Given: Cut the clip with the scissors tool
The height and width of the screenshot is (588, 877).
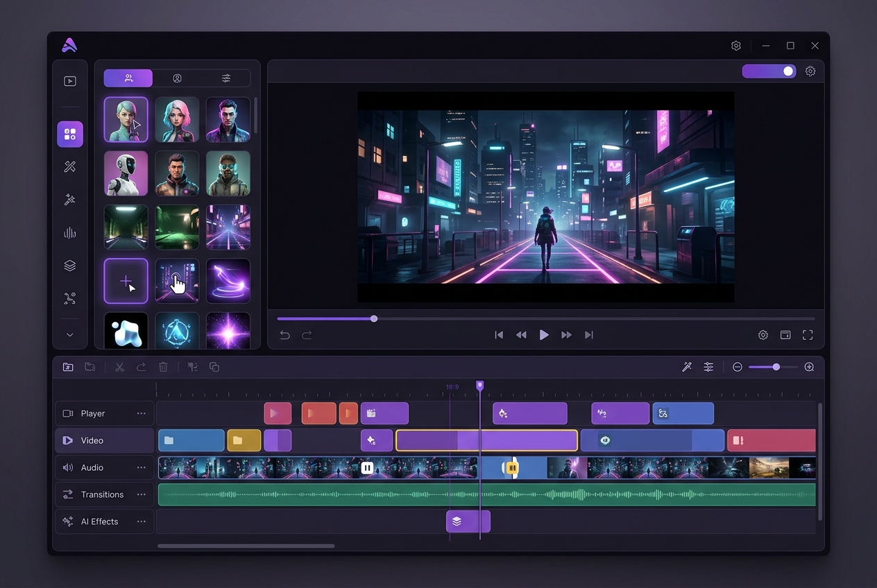Looking at the screenshot, I should 119,367.
